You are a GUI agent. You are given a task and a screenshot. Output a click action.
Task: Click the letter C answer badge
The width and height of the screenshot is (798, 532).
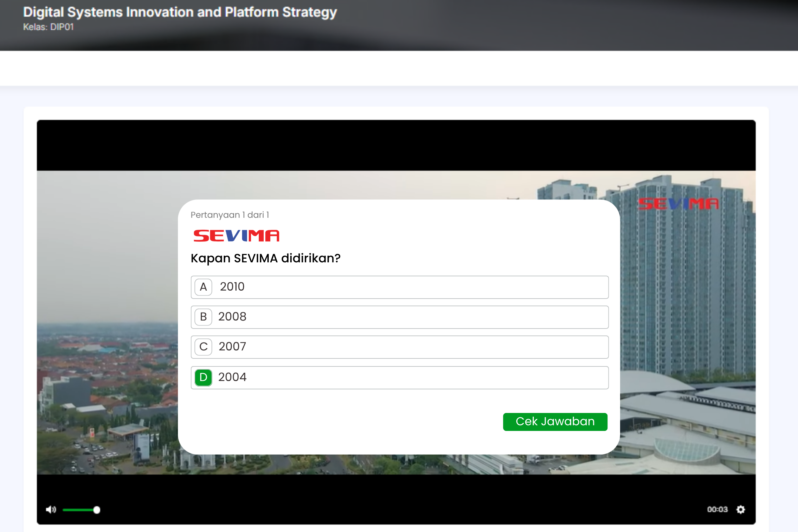coord(203,347)
